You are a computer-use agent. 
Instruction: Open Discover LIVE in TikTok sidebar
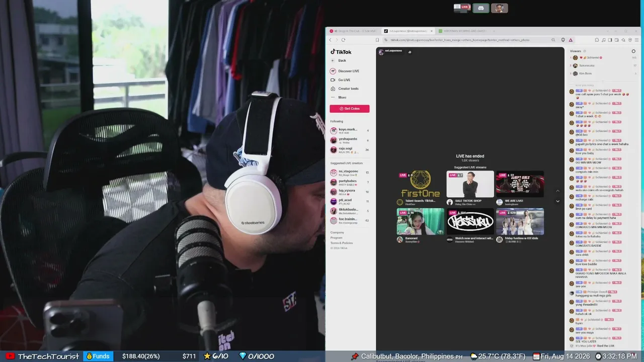(x=345, y=71)
